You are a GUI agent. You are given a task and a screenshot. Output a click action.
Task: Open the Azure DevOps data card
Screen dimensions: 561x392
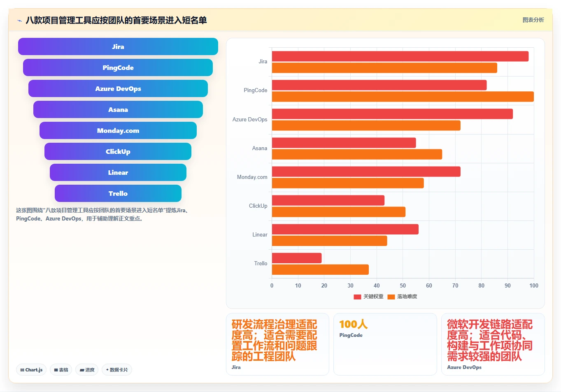493,344
